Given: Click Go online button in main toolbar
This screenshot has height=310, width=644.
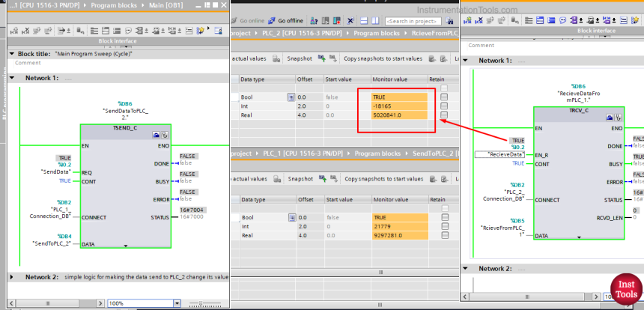Looking at the screenshot, I should tap(248, 20).
